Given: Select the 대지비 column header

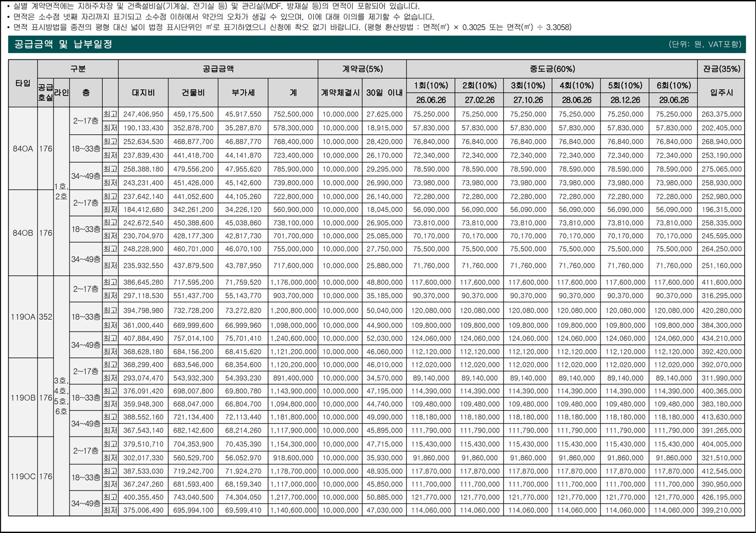Looking at the screenshot, I should tap(143, 93).
